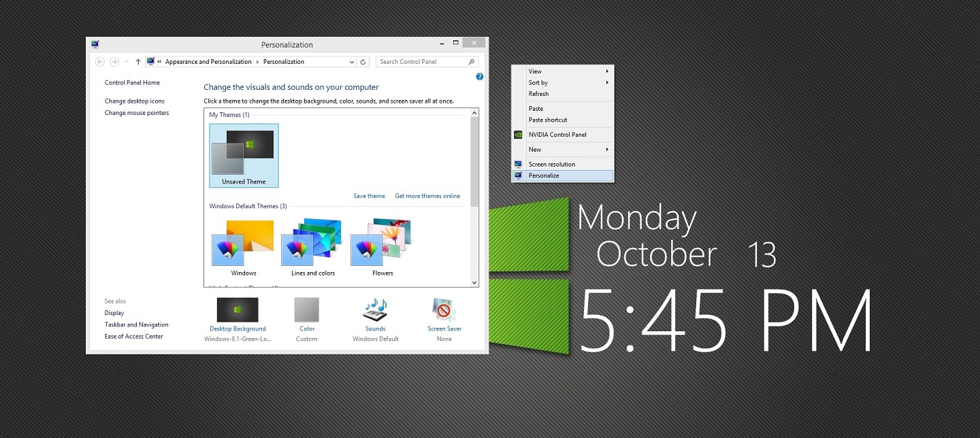This screenshot has width=980, height=438.
Task: Click the address bar breadcrumb chevron before Appearance
Action: [159, 62]
